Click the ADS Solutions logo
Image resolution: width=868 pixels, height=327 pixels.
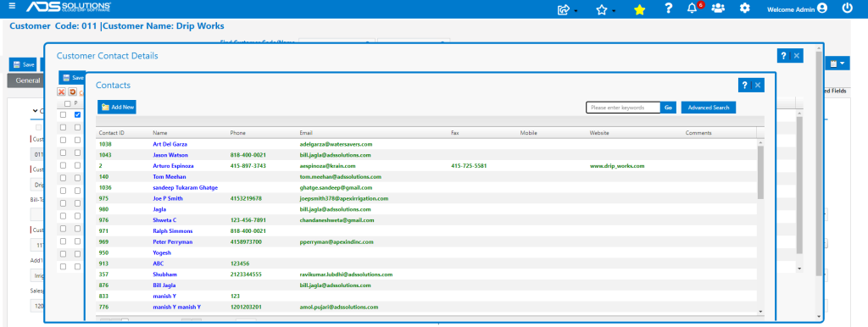(x=69, y=7)
